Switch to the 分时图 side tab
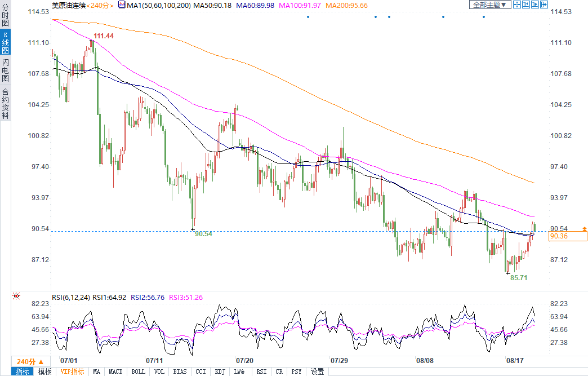 click(5, 15)
